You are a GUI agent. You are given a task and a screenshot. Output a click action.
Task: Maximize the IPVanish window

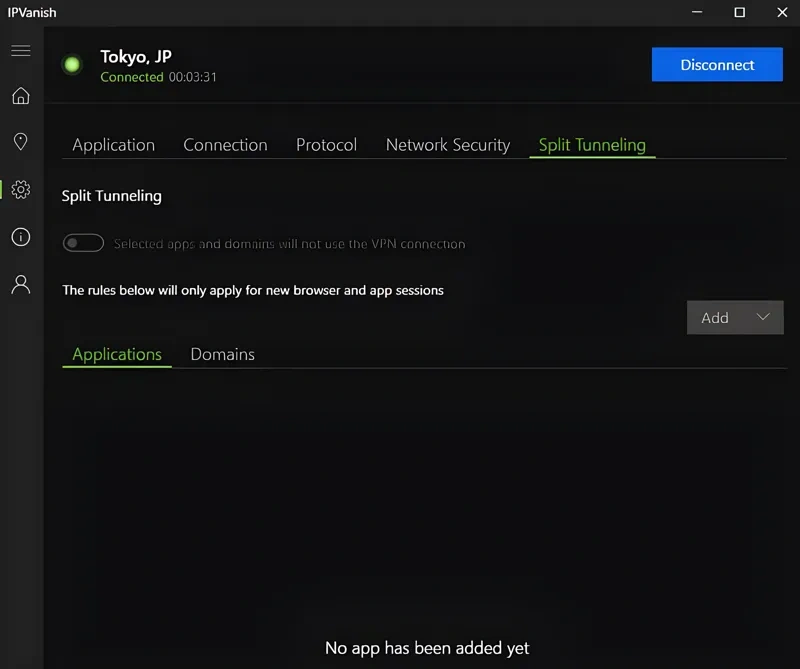(739, 12)
